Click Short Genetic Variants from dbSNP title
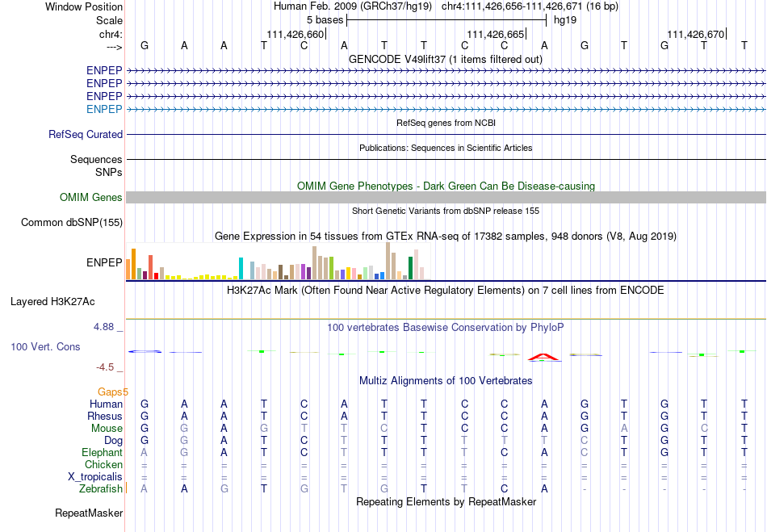 pyautogui.click(x=446, y=212)
